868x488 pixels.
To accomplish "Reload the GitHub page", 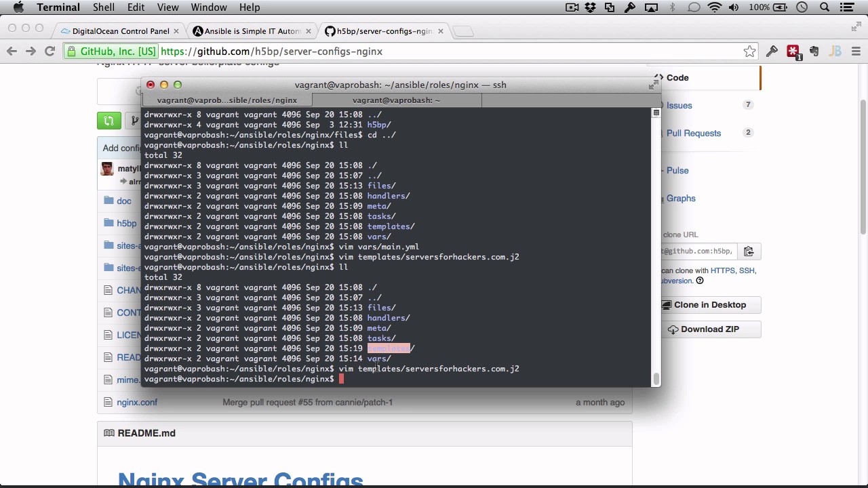I will (x=50, y=52).
